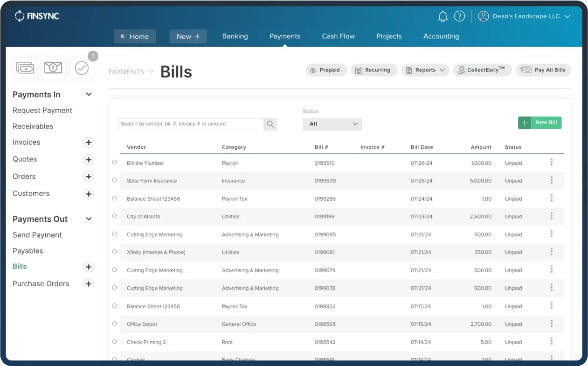Image resolution: width=588 pixels, height=366 pixels.
Task: Open the Status filter All dropdown
Action: point(332,124)
